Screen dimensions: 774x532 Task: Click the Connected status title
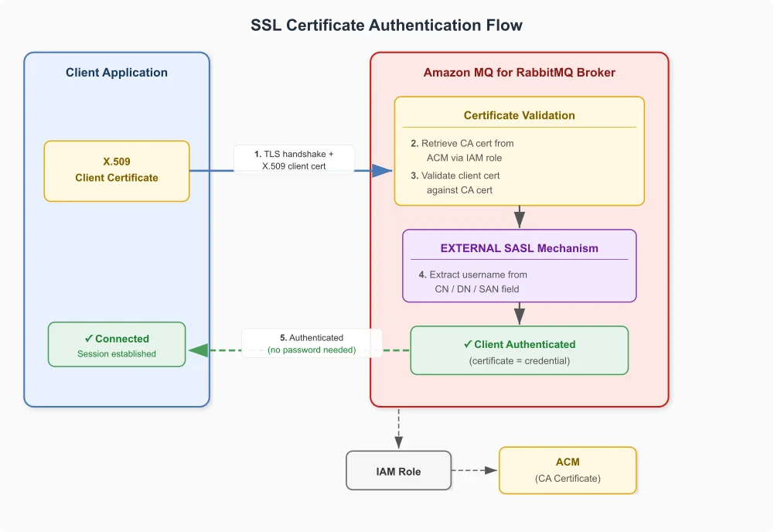[x=117, y=339]
